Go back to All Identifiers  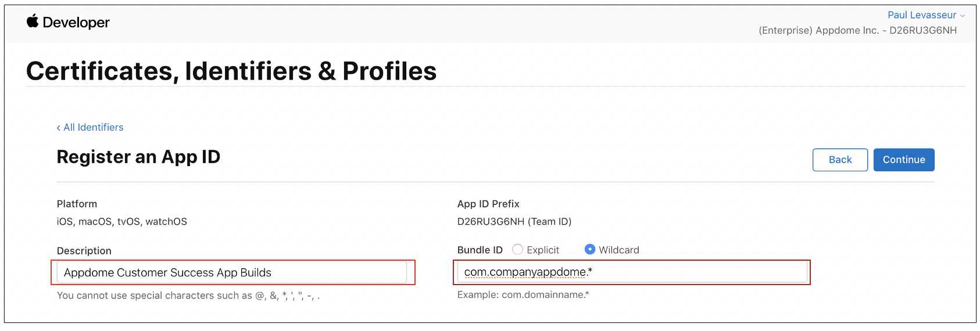click(x=93, y=127)
